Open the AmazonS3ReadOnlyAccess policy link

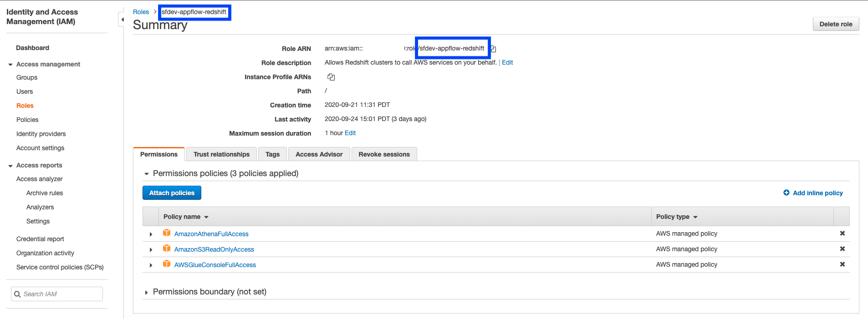(214, 249)
